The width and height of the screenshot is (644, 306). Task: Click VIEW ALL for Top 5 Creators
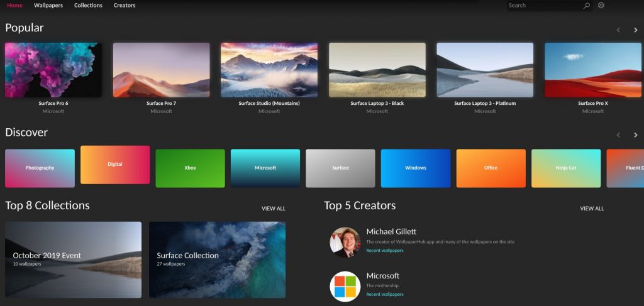pyautogui.click(x=592, y=209)
